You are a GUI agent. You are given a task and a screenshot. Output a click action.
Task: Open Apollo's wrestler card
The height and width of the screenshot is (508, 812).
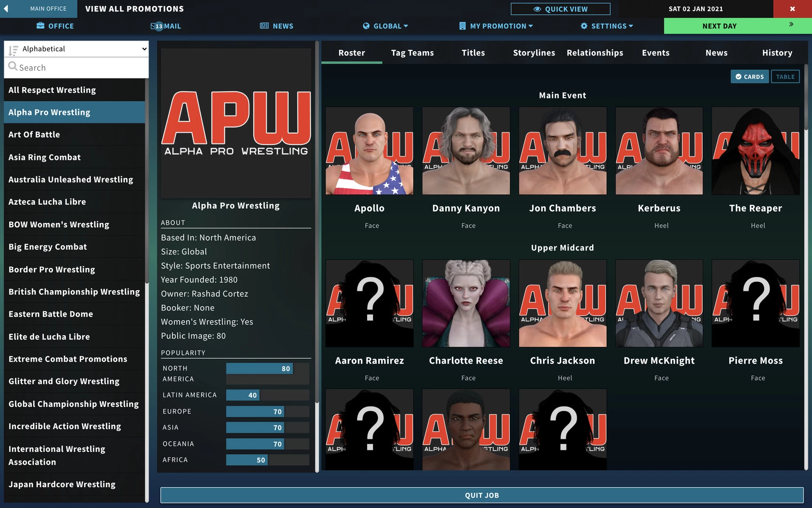tap(369, 151)
